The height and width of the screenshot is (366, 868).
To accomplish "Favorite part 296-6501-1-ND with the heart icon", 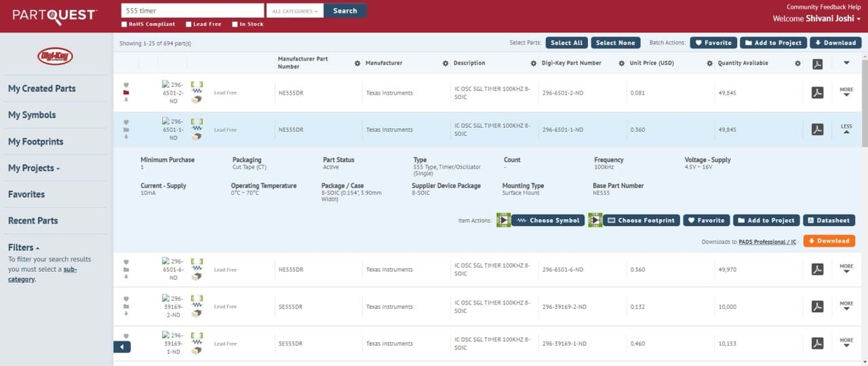I will [x=126, y=123].
